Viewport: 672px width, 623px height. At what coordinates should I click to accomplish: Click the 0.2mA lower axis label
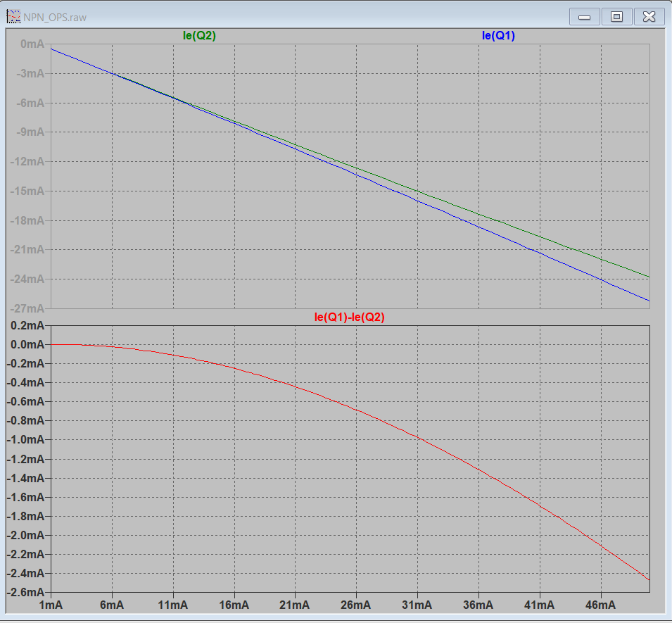27,326
